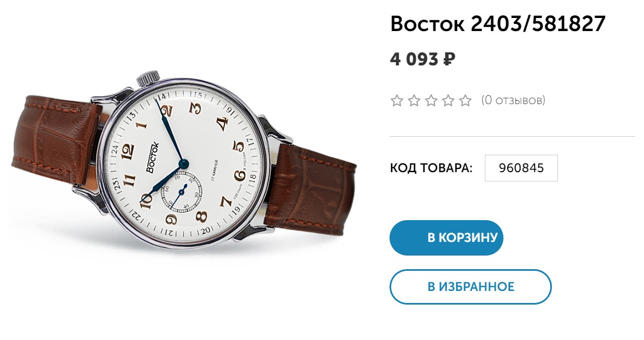
Task: Select the product code field 960845
Action: [521, 168]
